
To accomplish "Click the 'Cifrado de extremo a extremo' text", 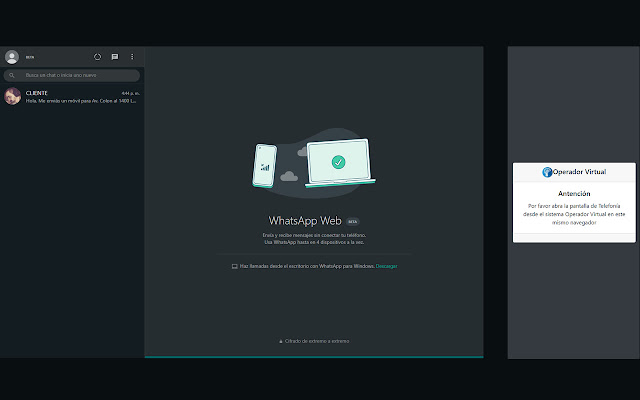I will (317, 341).
